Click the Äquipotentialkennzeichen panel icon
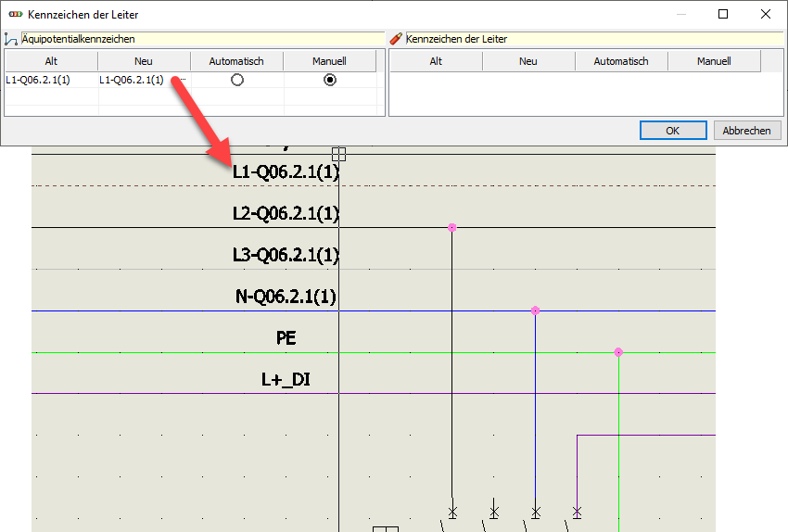This screenshot has width=788, height=532. click(11, 39)
